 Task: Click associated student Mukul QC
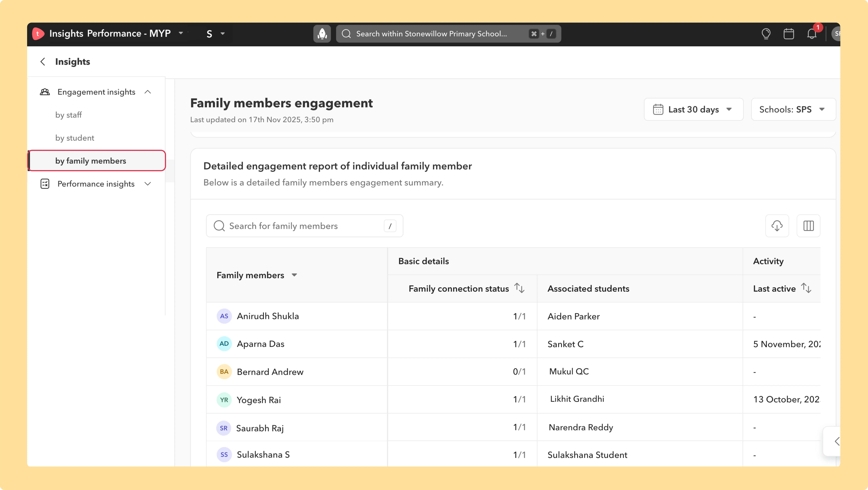(569, 371)
